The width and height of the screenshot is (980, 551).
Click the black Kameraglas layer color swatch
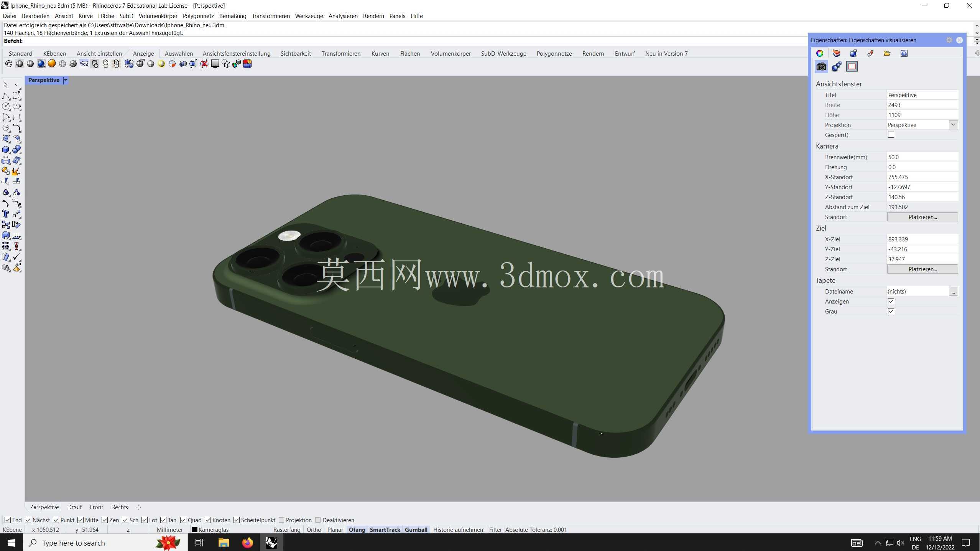click(194, 530)
